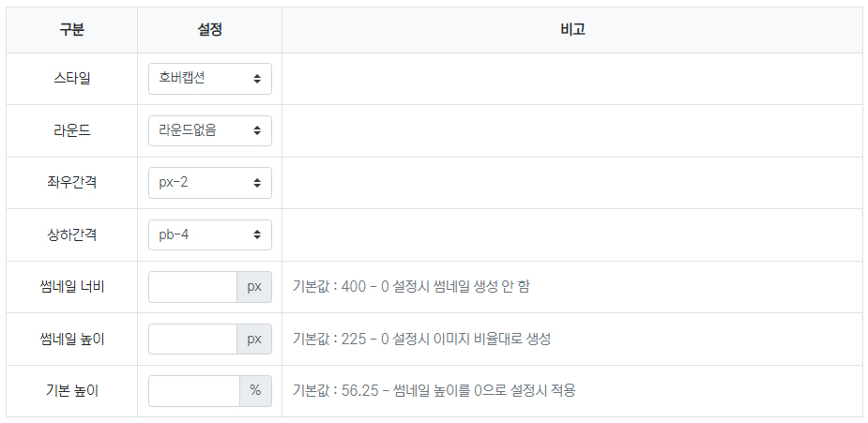This screenshot has width=868, height=423.
Task: Select the 상하간격 row label
Action: pyautogui.click(x=72, y=234)
